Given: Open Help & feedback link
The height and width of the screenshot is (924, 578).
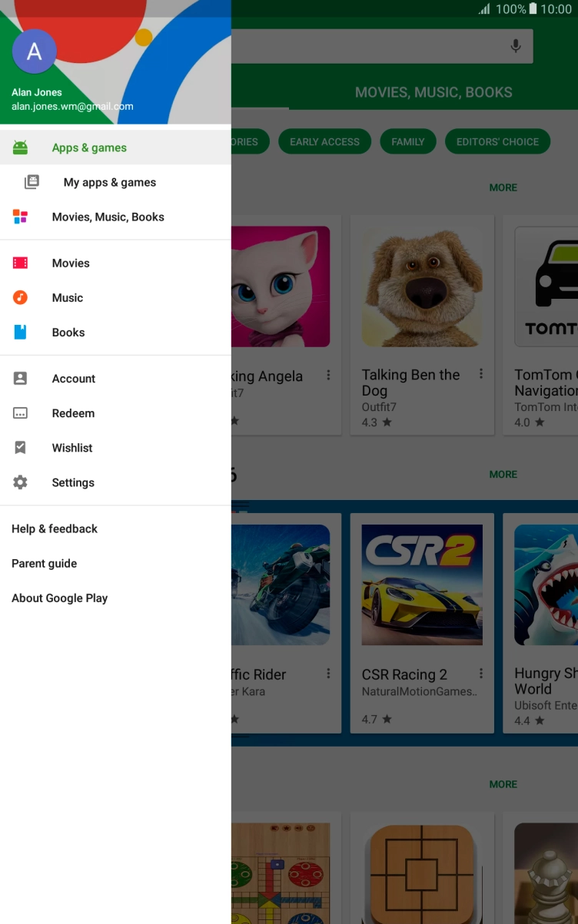Looking at the screenshot, I should 55,528.
